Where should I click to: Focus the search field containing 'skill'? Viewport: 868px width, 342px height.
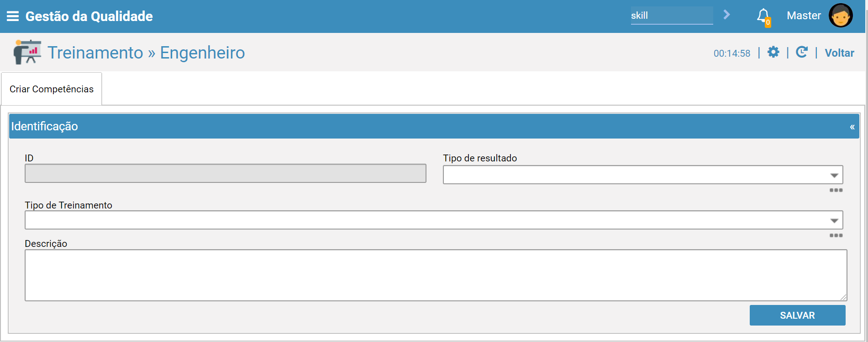[672, 16]
